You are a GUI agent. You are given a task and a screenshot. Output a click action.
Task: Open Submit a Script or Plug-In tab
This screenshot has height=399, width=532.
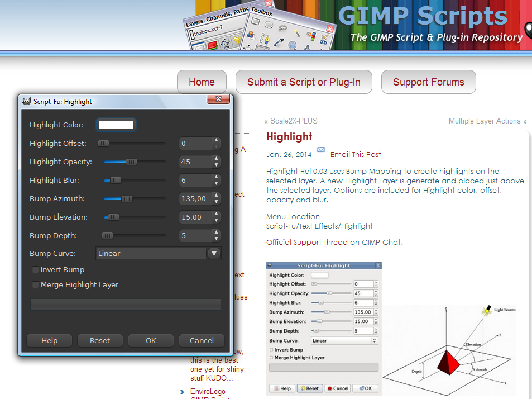tap(304, 82)
